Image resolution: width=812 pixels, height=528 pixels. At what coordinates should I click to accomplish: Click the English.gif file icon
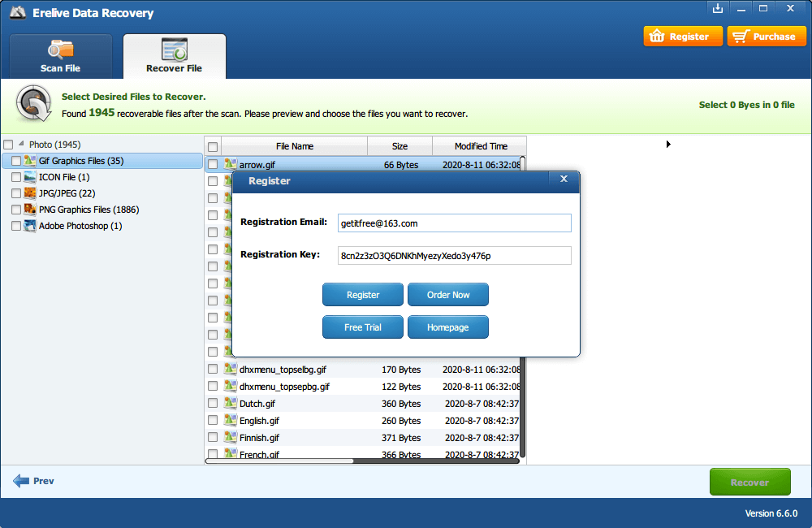point(231,420)
